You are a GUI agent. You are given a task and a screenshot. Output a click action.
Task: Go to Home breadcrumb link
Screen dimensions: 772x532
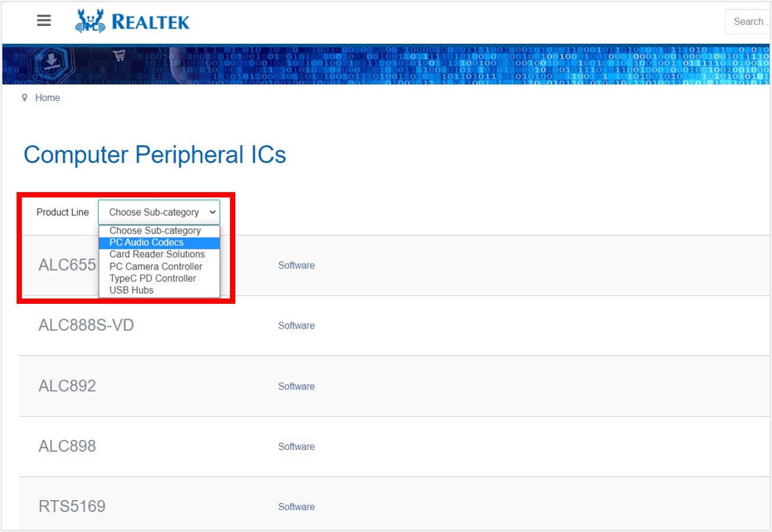pyautogui.click(x=47, y=98)
